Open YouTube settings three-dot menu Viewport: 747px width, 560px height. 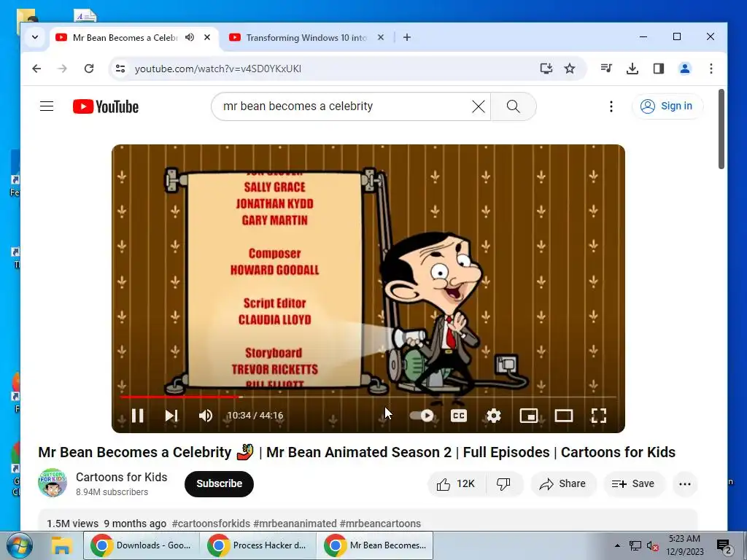(x=611, y=106)
